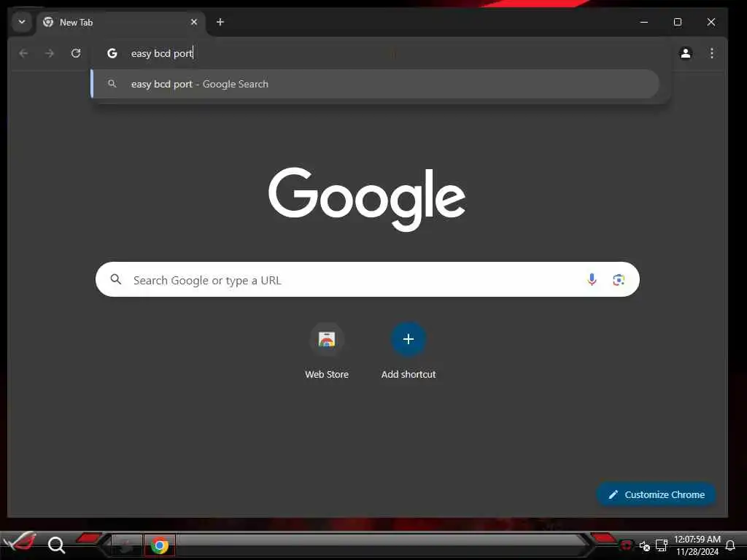Screen dimensions: 747x560
Task: Click the Customize Chrome button
Action: (x=657, y=495)
